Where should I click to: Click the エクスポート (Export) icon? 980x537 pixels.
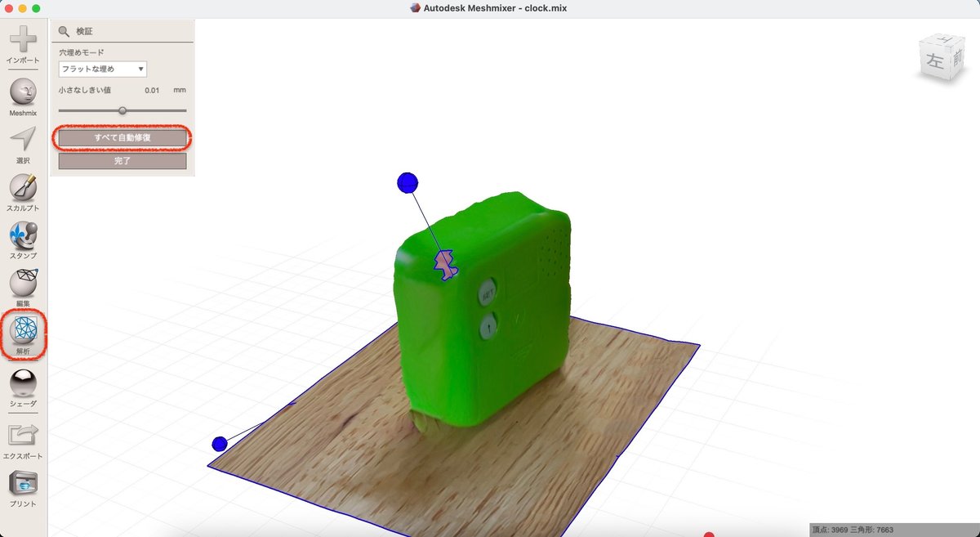(x=23, y=436)
